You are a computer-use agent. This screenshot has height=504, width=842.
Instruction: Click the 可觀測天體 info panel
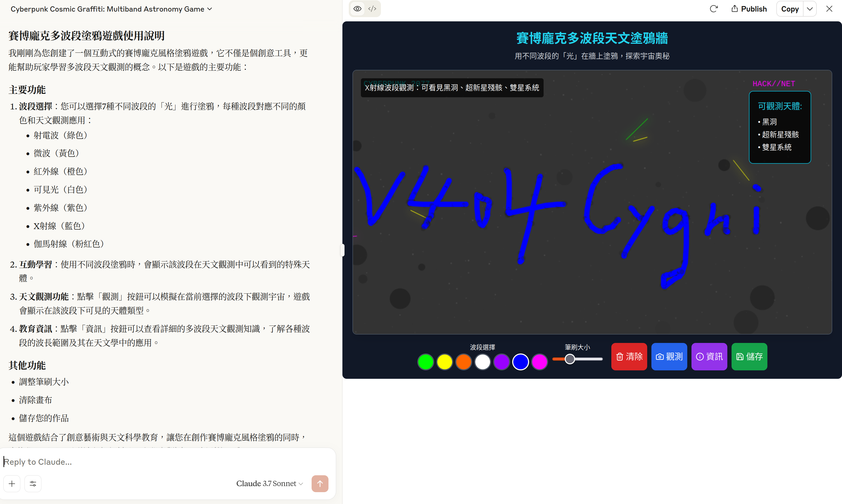coord(780,127)
